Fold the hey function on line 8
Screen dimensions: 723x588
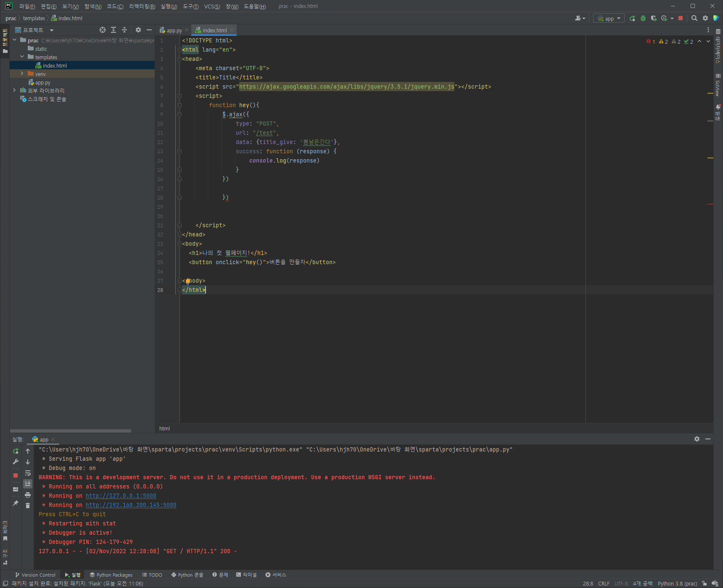(179, 105)
